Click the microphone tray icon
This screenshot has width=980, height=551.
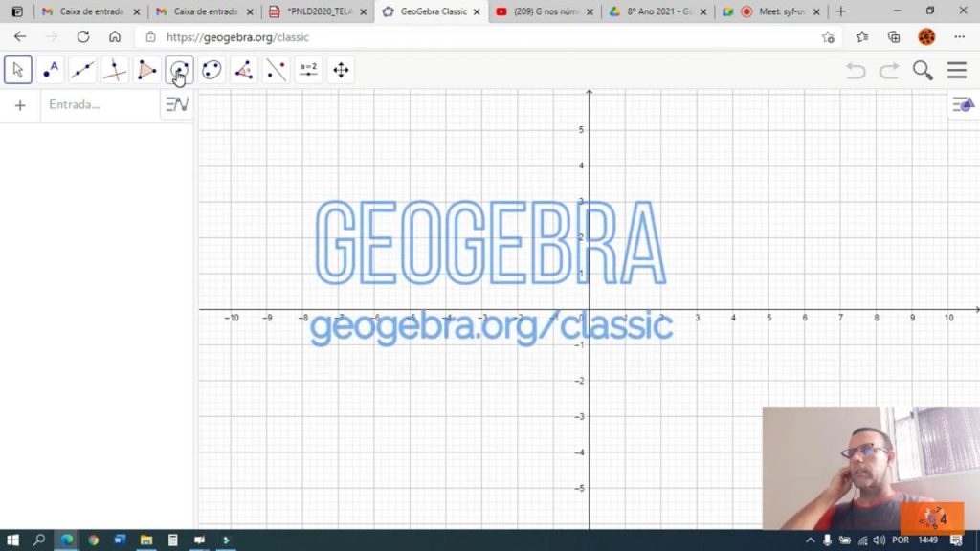(827, 540)
